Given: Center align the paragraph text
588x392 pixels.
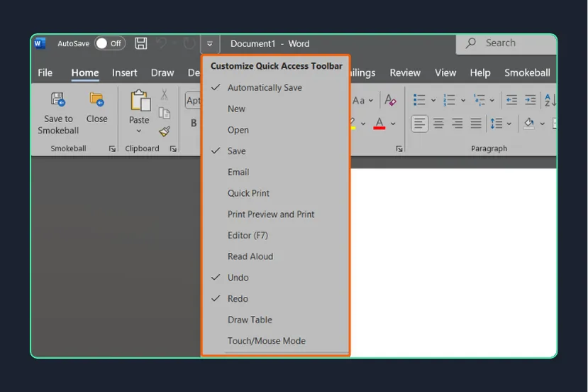Looking at the screenshot, I should click(x=438, y=123).
